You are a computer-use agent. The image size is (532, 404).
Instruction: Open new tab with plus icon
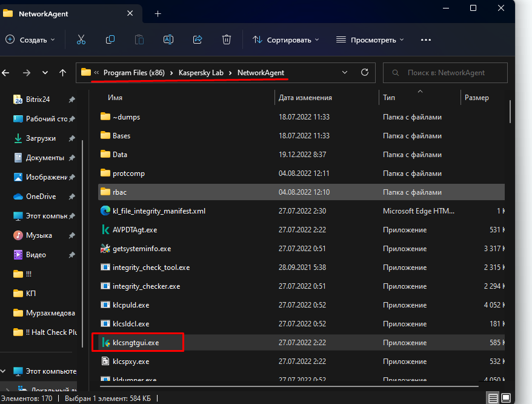[x=158, y=13]
